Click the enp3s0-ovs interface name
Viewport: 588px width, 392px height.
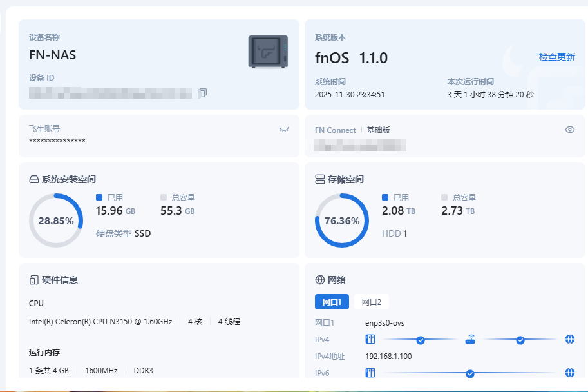(x=384, y=323)
